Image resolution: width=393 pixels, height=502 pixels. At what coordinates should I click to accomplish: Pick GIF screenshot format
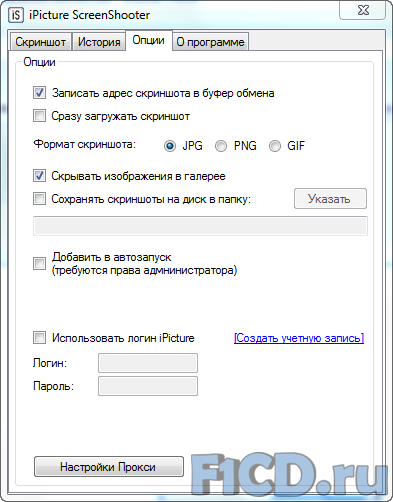click(x=275, y=146)
